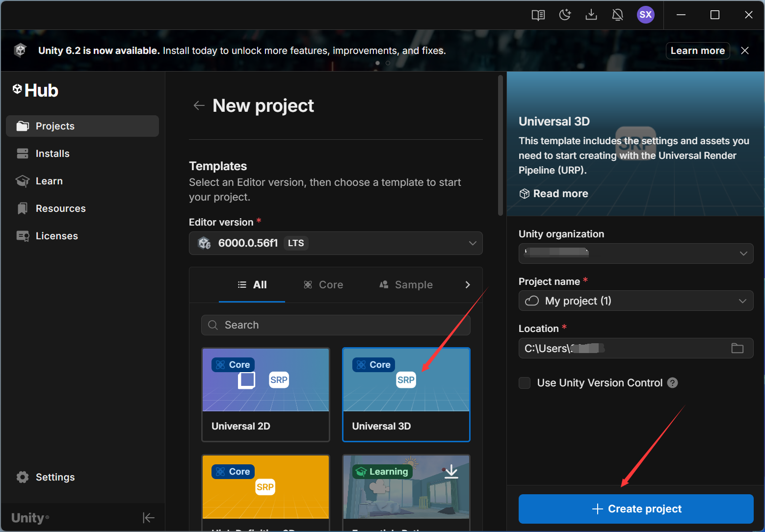Choose the yellow High Definition template card
Image resolution: width=765 pixels, height=532 pixels.
click(265, 493)
